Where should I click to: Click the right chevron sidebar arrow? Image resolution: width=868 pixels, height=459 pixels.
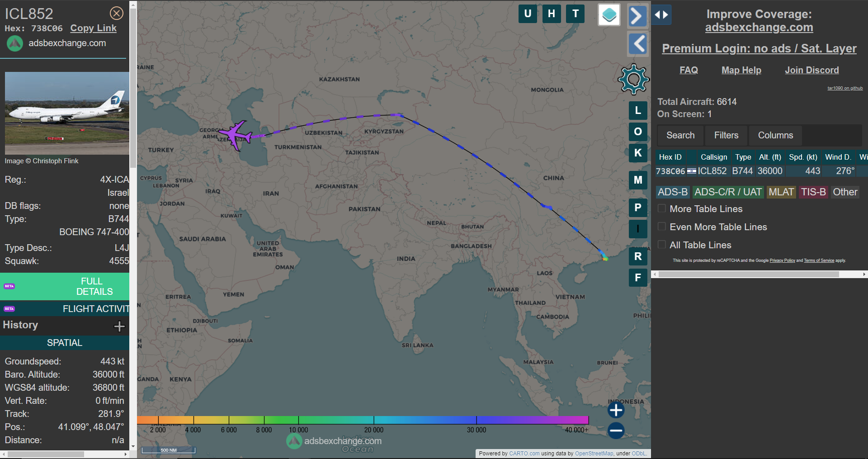click(637, 16)
